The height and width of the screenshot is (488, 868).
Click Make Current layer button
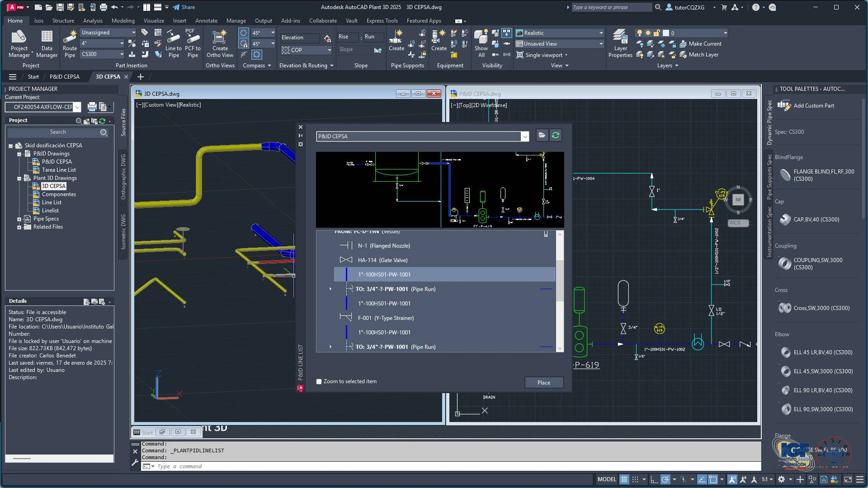(x=700, y=44)
